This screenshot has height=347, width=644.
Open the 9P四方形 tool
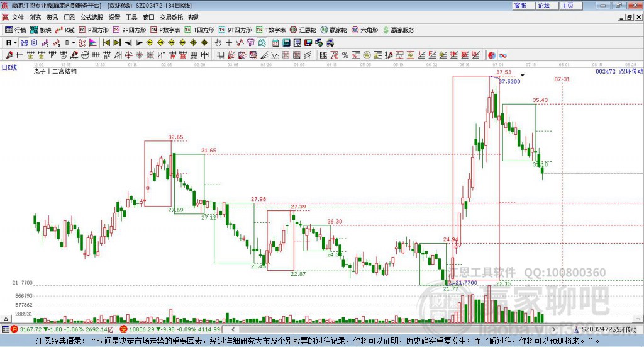coord(130,30)
